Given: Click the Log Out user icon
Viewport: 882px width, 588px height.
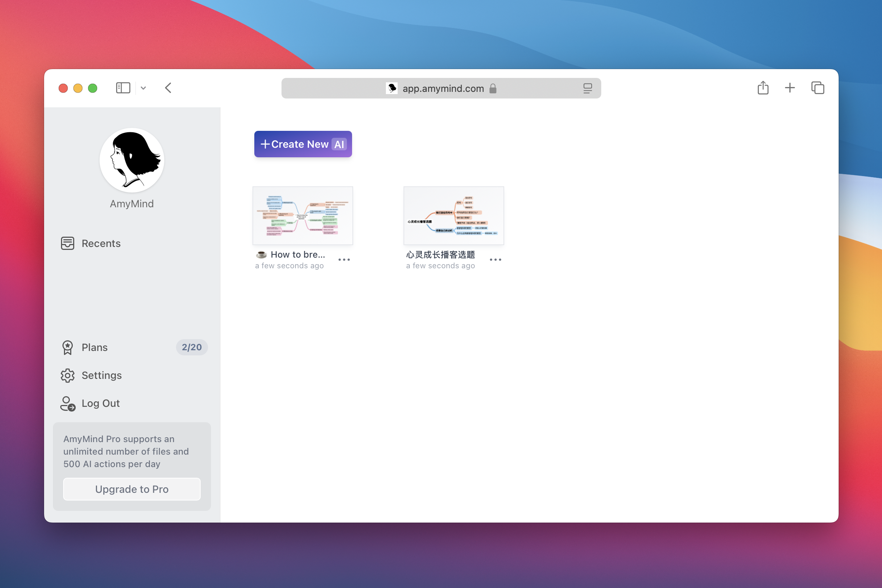Looking at the screenshot, I should (68, 404).
